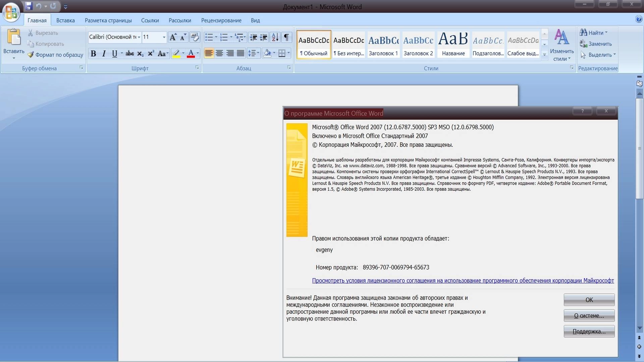
Task: Open the Вставить paste options arrow
Action: (14, 58)
